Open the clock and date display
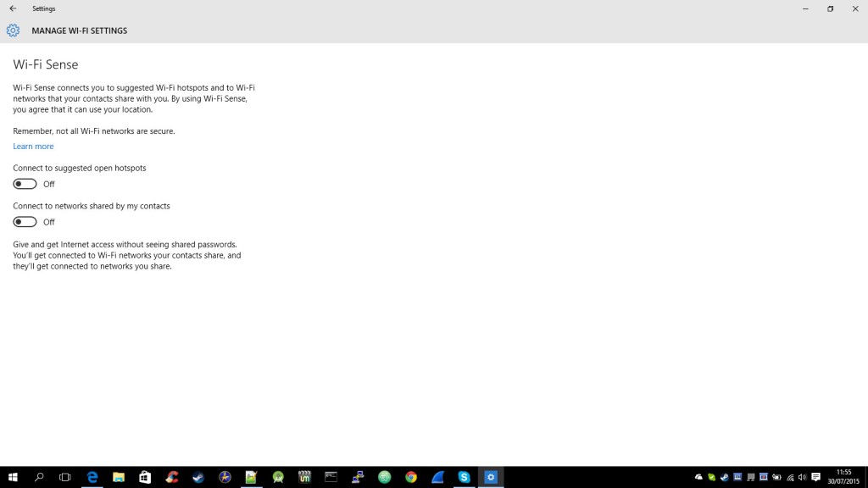 pos(843,477)
